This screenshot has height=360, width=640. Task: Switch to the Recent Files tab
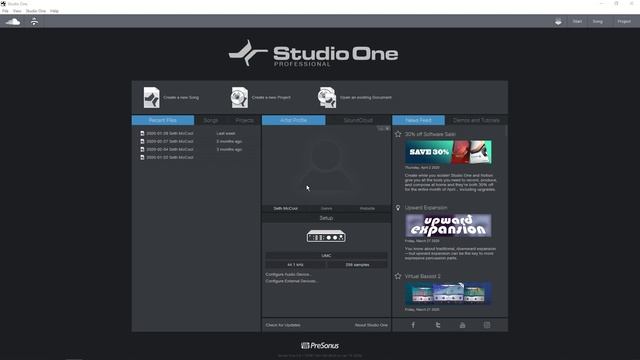click(x=163, y=120)
